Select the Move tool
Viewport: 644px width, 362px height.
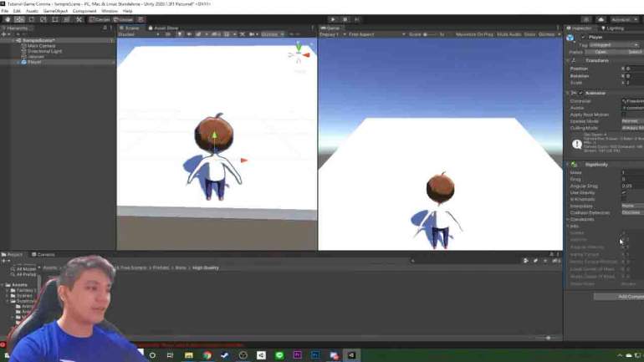20,19
